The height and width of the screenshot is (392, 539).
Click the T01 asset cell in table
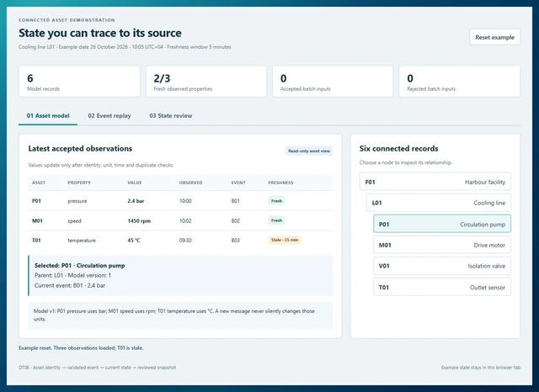tap(36, 241)
